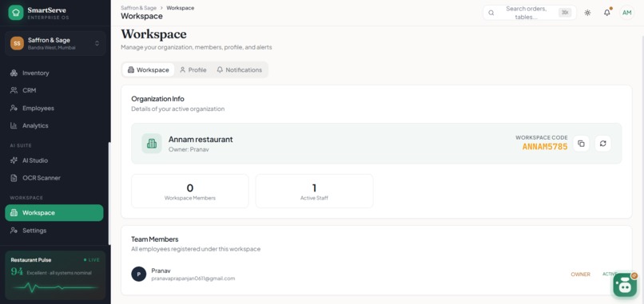Focus the Search orders, tables field

click(x=530, y=13)
